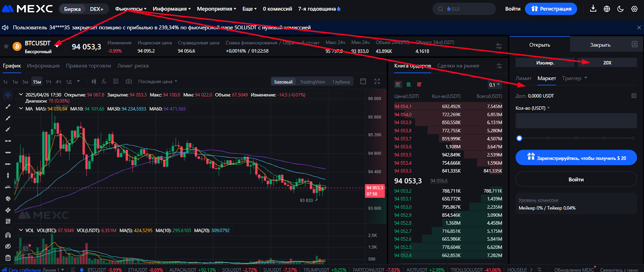Image resolution: width=644 pixels, height=272 pixels.
Task: Expand the Фьючерсы menu
Action: 131,9
